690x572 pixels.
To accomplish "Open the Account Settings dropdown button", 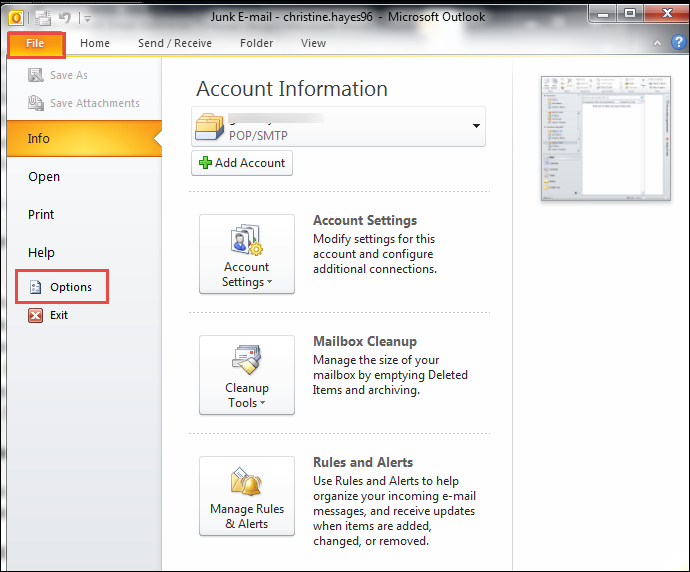I will (247, 254).
